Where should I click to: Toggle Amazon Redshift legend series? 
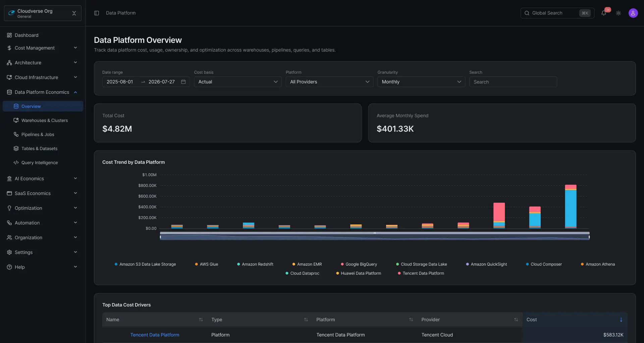[255, 264]
